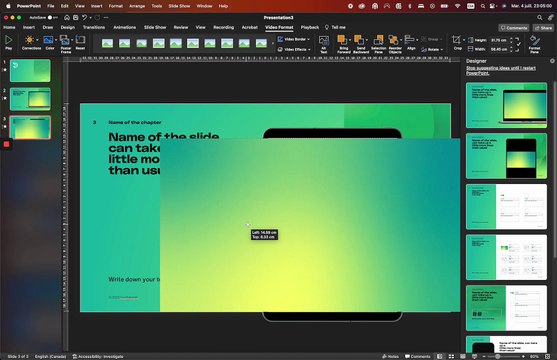557x360 pixels.
Task: Click the first video style thumbnail in gallery
Action: 107,43
